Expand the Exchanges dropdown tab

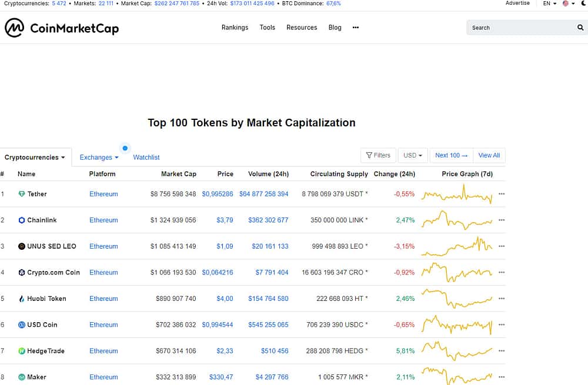coord(99,158)
